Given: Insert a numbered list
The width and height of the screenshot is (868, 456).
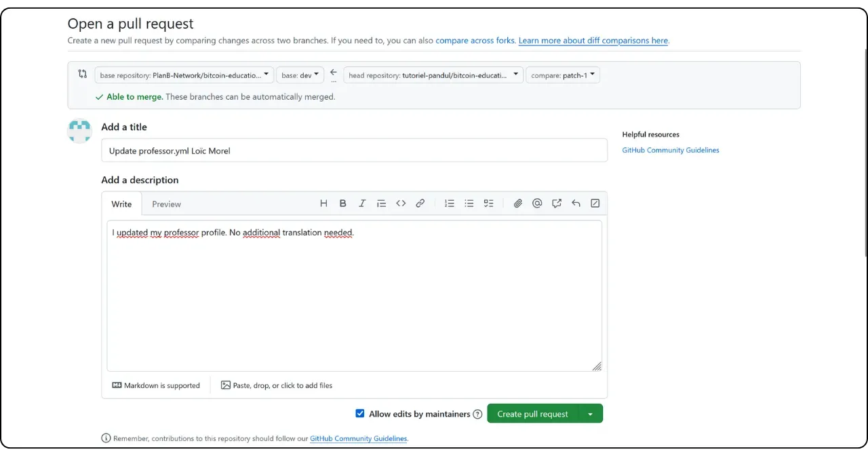Looking at the screenshot, I should pyautogui.click(x=449, y=204).
